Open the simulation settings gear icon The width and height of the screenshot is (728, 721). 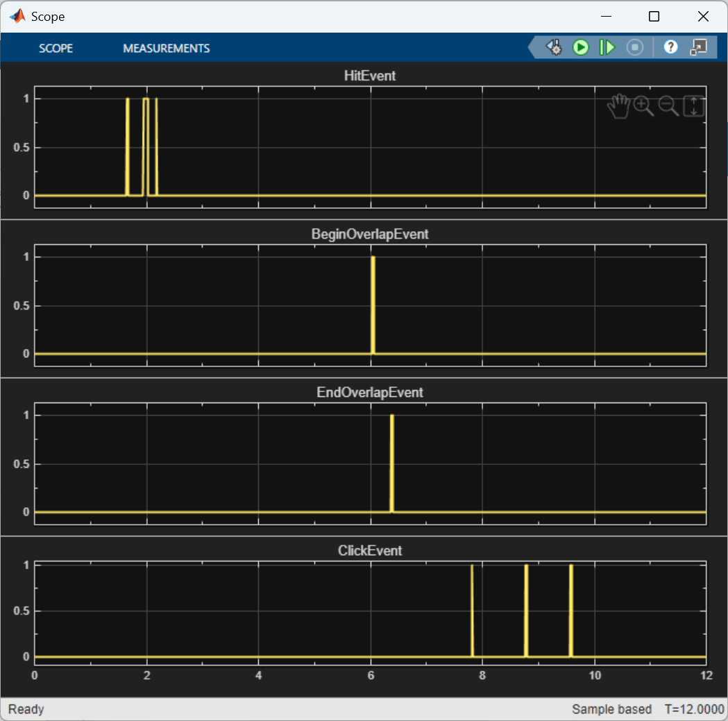pyautogui.click(x=553, y=47)
